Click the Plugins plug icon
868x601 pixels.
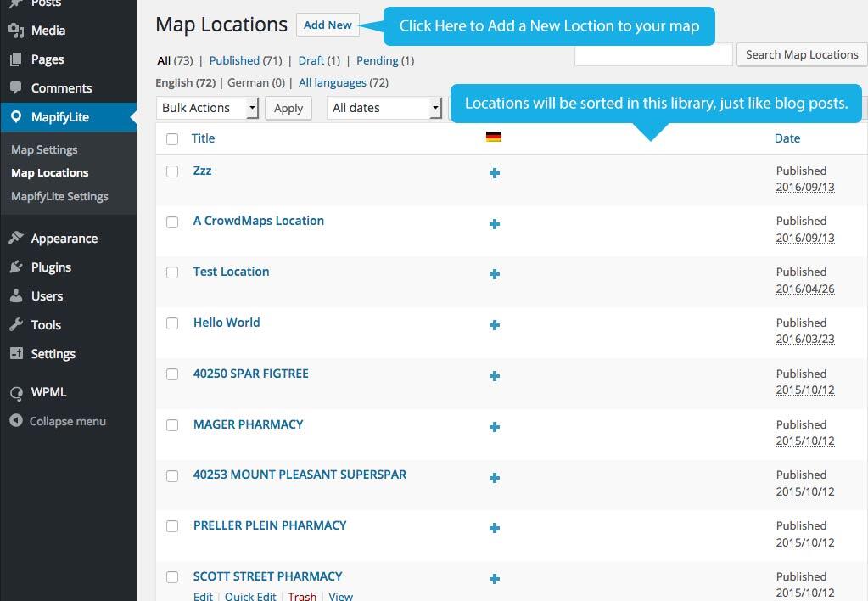(15, 267)
